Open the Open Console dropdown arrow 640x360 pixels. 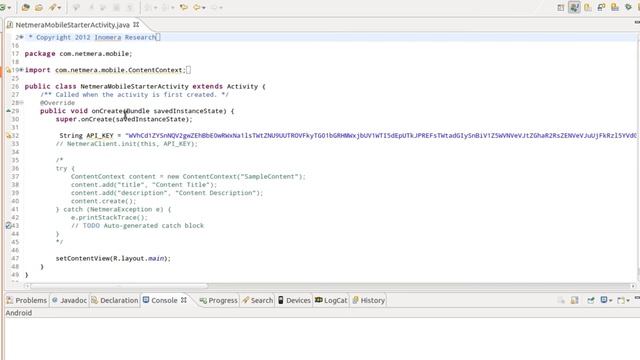click(x=628, y=301)
